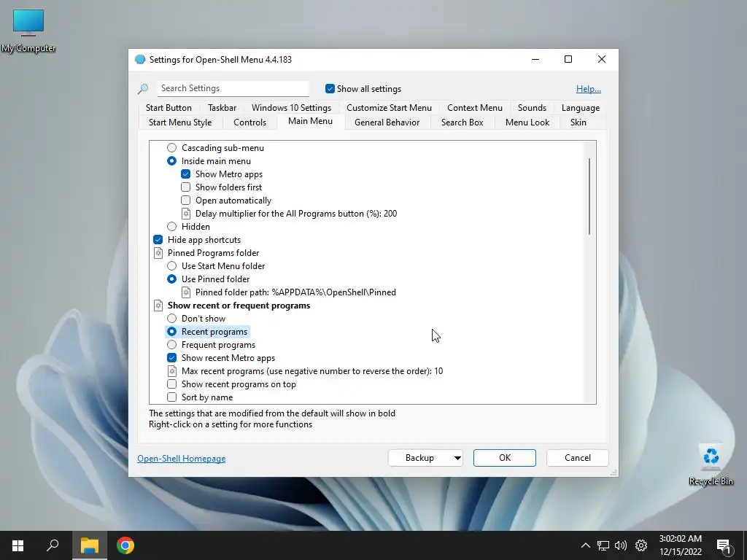Click the settings list scrollbar thumb
The image size is (747, 560).
tap(589, 196)
